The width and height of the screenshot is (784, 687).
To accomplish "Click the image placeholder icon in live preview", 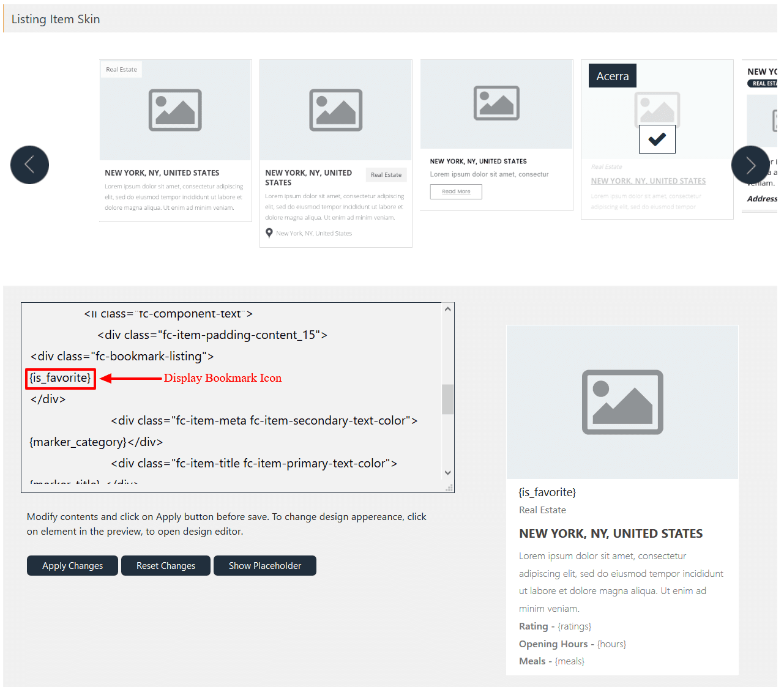I will point(622,402).
